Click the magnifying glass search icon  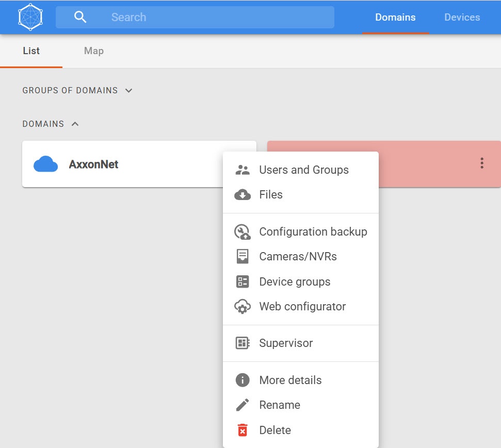click(x=80, y=17)
